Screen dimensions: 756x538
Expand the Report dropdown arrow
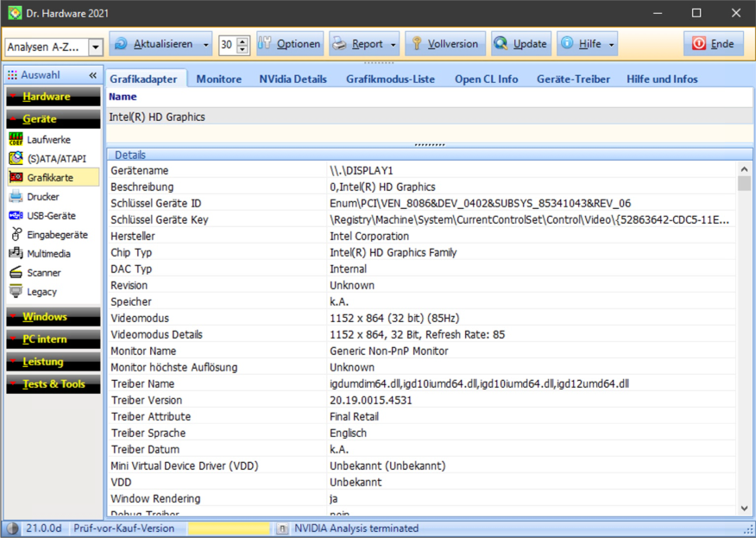tap(394, 44)
